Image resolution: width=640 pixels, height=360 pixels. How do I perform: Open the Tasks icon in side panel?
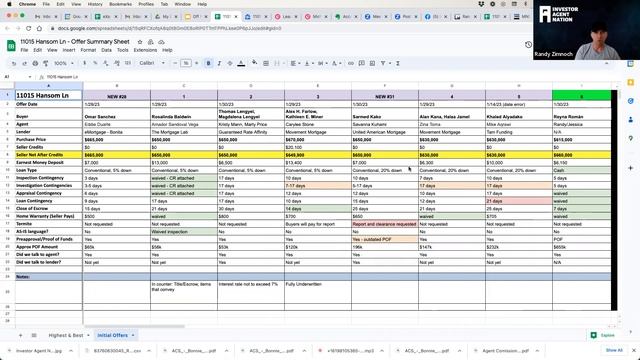pyautogui.click(x=631, y=101)
